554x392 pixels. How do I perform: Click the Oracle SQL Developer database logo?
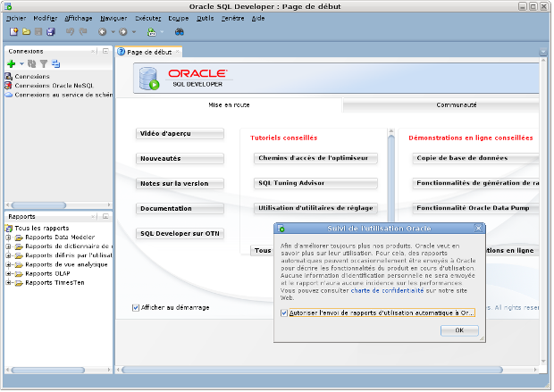149,79
